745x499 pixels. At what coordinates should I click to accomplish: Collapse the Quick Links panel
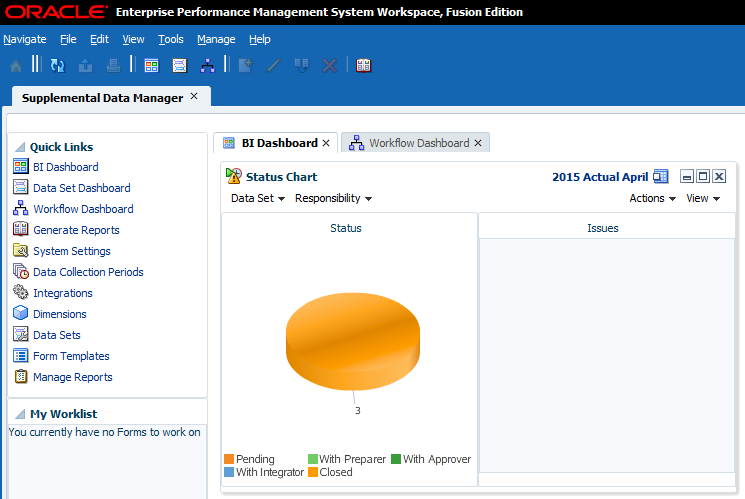(x=19, y=146)
